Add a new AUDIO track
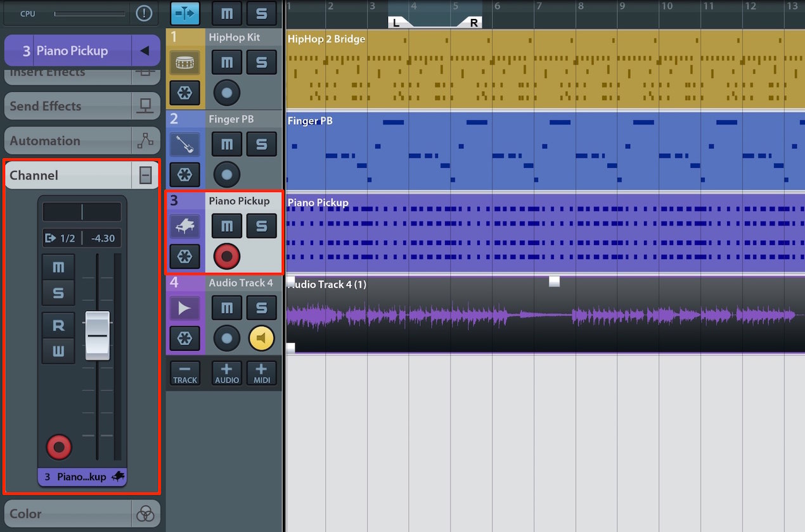The height and width of the screenshot is (532, 805). 226,373
